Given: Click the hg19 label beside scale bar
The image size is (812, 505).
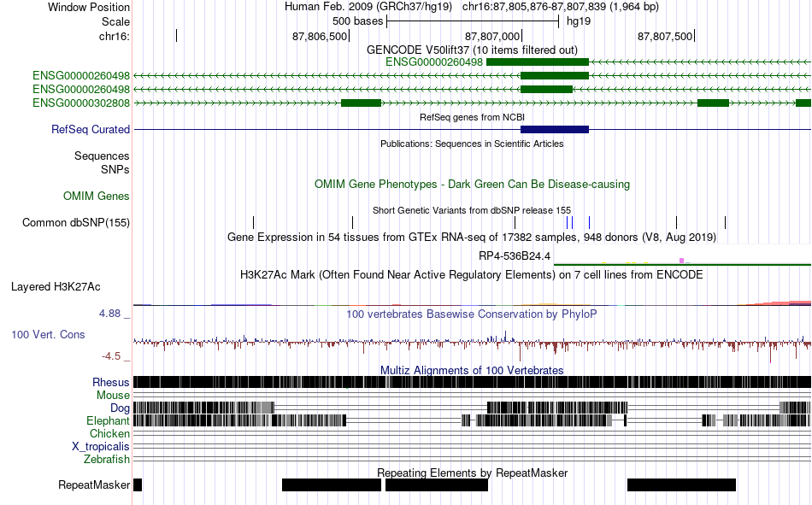Looking at the screenshot, I should click(x=579, y=21).
